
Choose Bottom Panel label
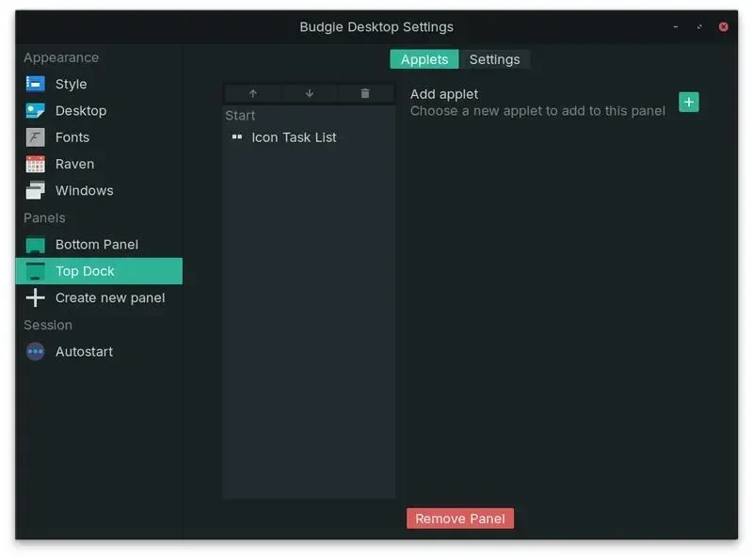(97, 245)
